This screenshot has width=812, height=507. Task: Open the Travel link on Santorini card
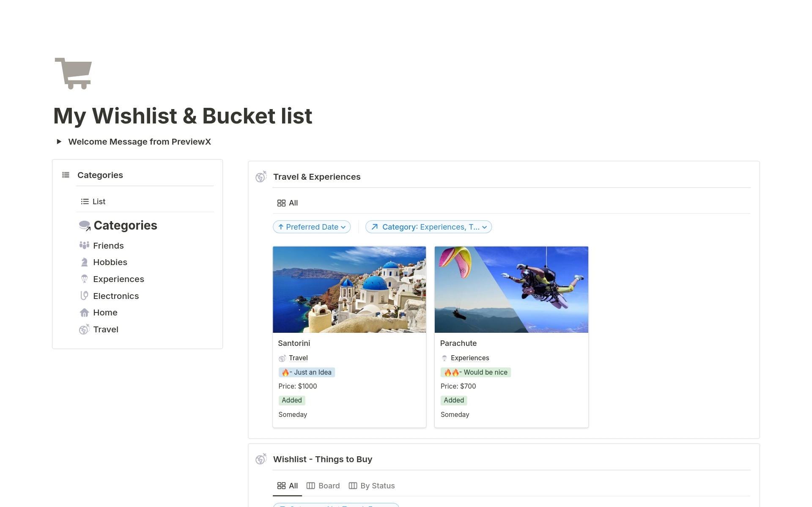click(x=298, y=358)
